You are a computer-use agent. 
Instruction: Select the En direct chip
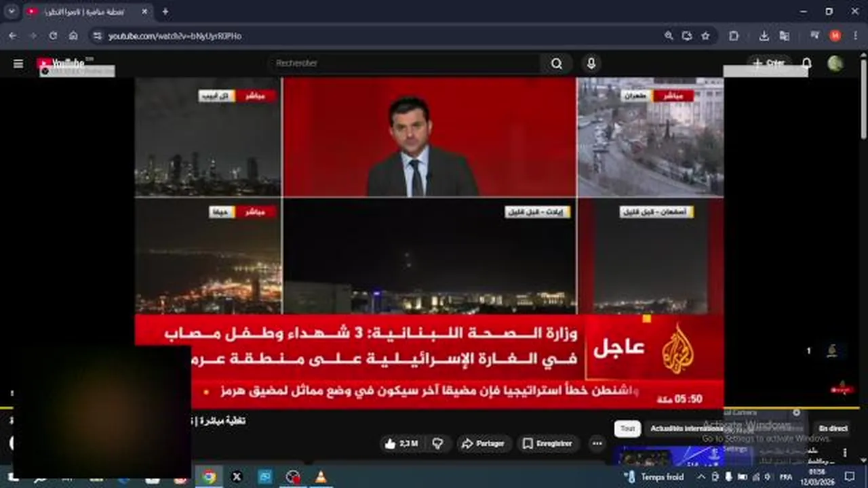coord(833,428)
